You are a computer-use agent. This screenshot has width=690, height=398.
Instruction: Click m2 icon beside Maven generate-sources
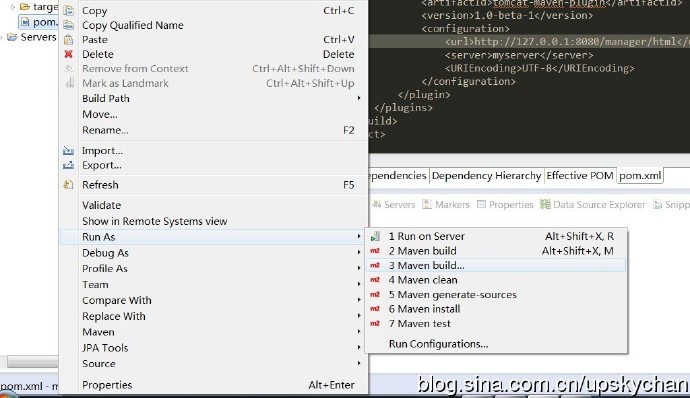click(x=375, y=295)
